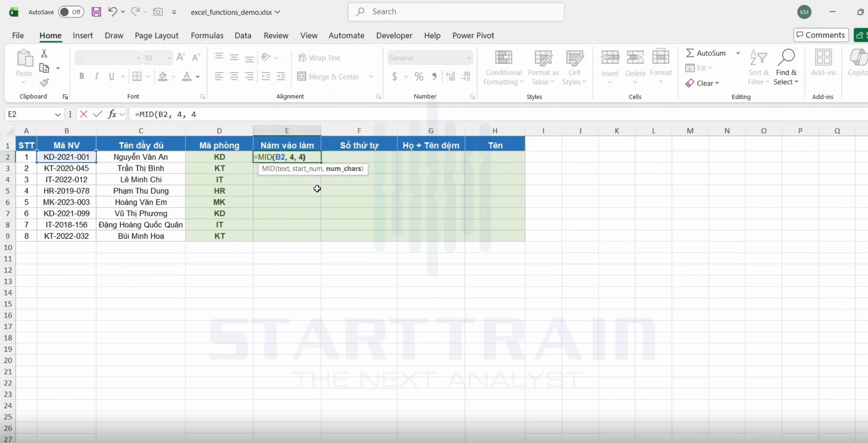Open Conditional Formatting menu
The image size is (868, 443).
point(503,67)
